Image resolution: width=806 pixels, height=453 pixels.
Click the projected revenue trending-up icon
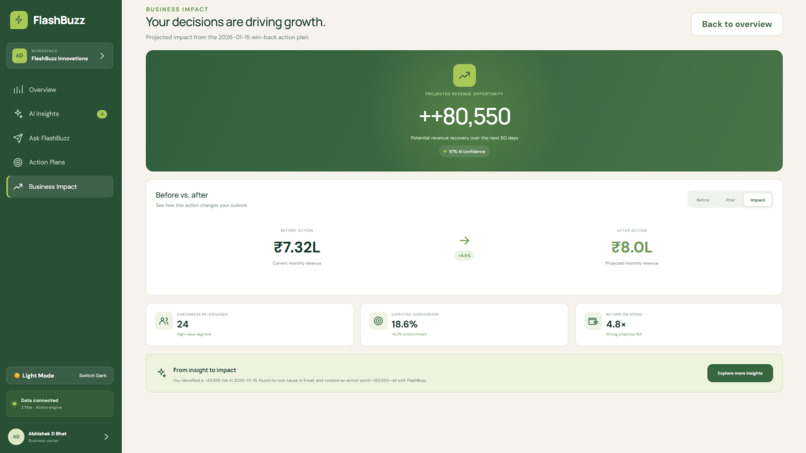[x=464, y=76]
